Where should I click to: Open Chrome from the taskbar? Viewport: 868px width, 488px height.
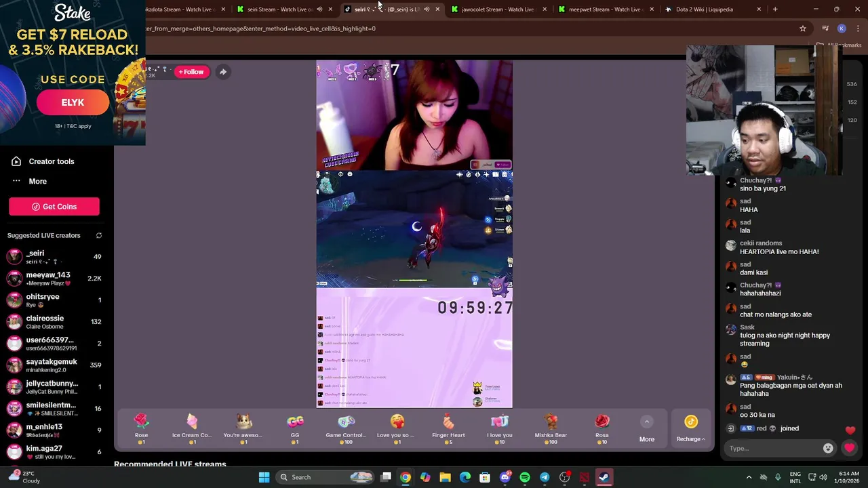click(x=405, y=477)
